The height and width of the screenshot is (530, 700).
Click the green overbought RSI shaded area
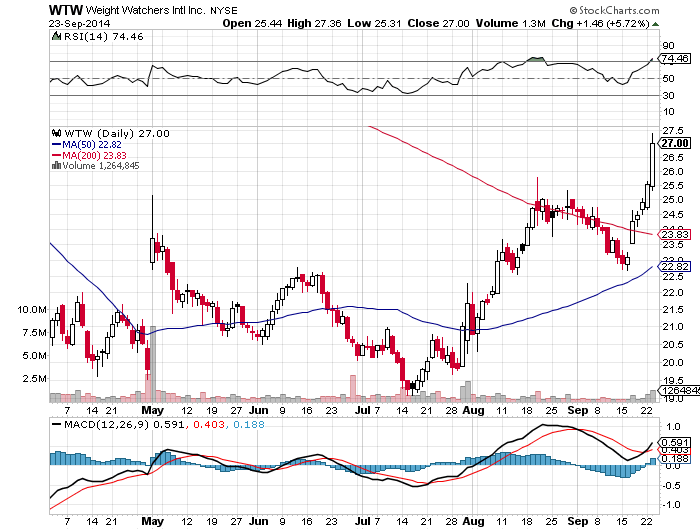click(535, 59)
